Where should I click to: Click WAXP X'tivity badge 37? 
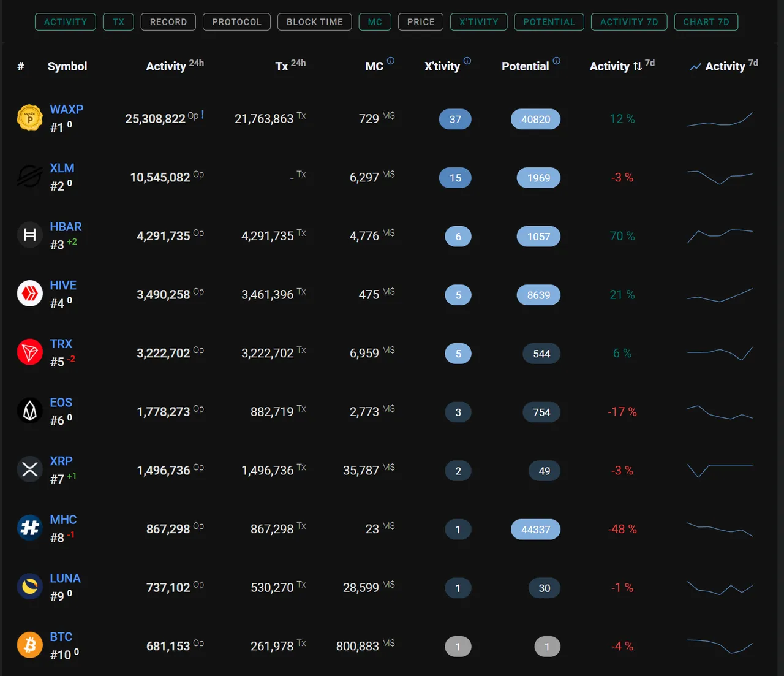[455, 119]
